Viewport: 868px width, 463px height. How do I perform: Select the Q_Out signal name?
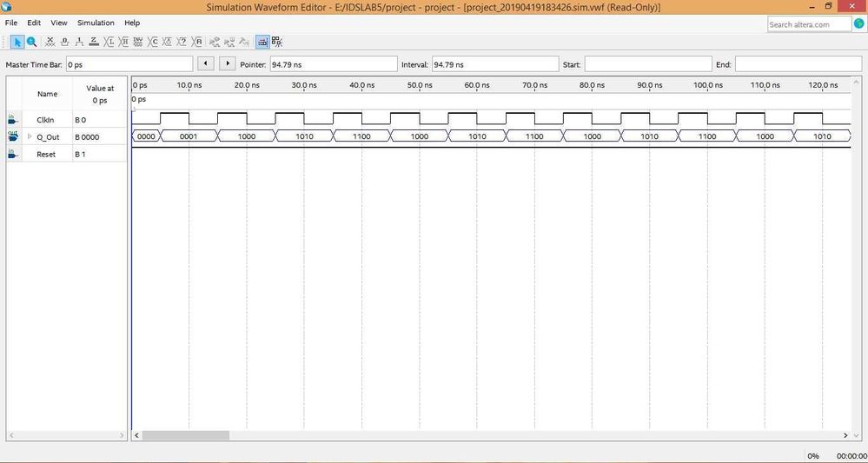point(48,137)
